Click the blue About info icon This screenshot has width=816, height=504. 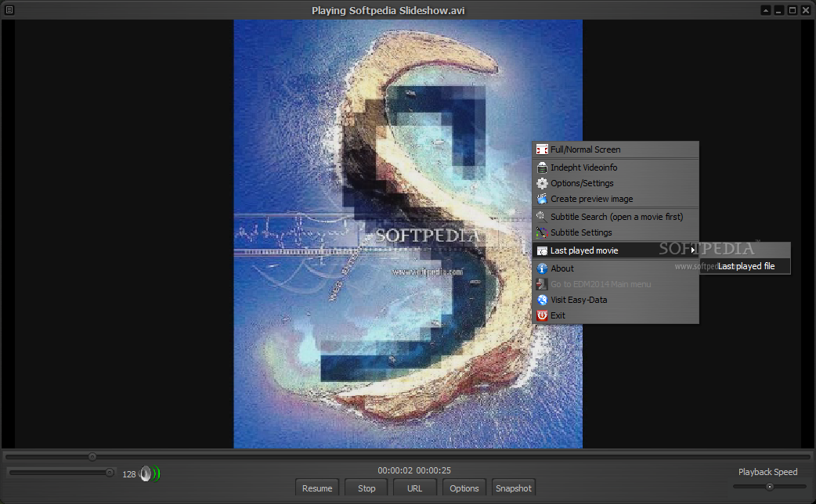click(542, 268)
